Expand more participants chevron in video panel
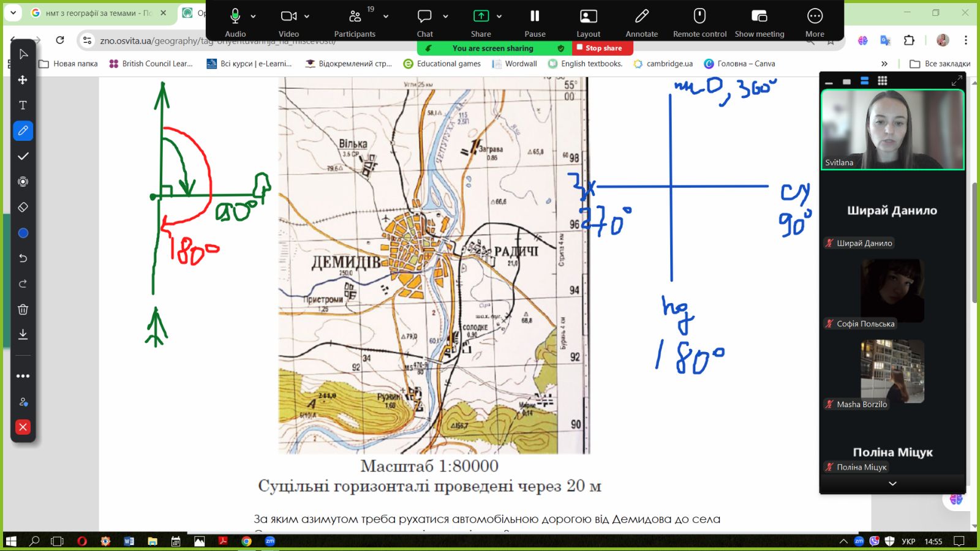 point(892,484)
